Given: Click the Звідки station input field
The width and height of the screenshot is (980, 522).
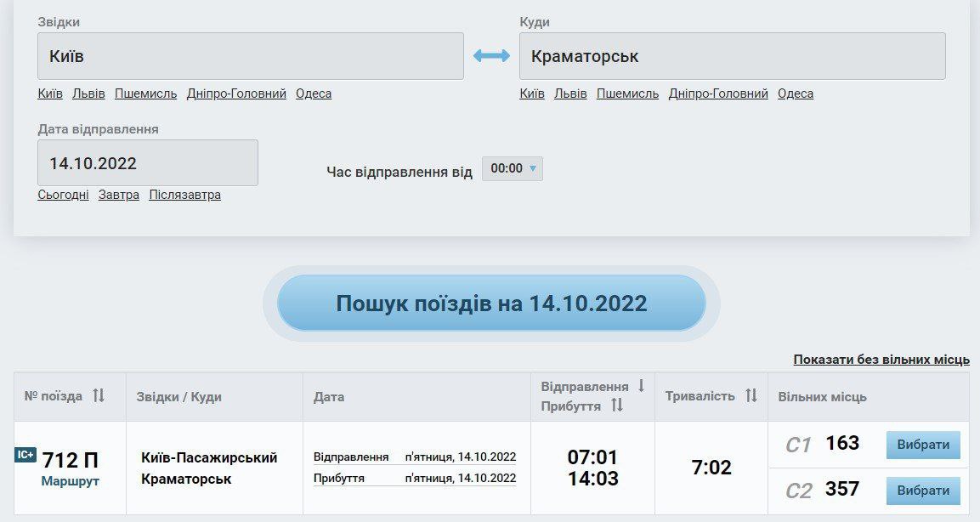Looking at the screenshot, I should pyautogui.click(x=250, y=56).
